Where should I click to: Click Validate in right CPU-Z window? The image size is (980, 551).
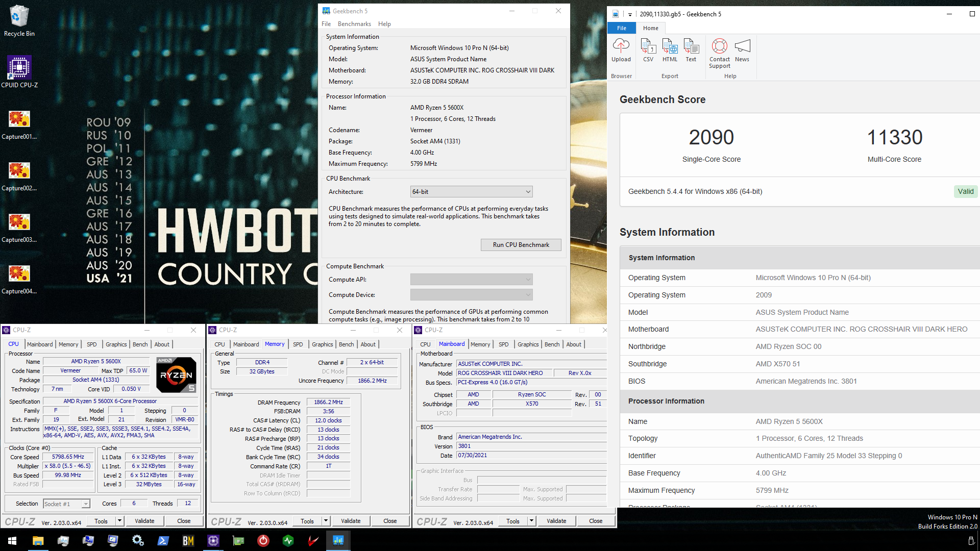click(x=556, y=521)
